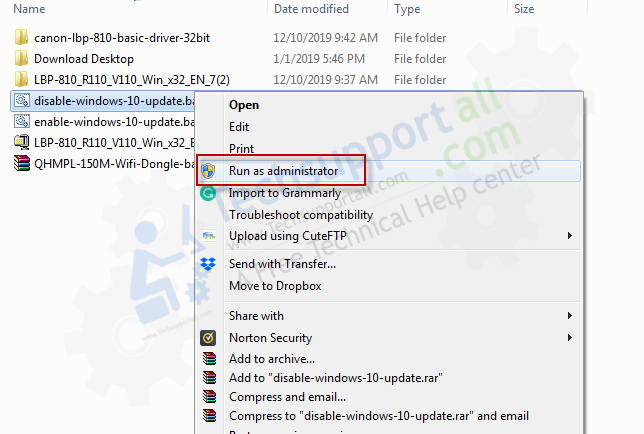The width and height of the screenshot is (644, 434).
Task: Choose Compress and email menu entry
Action: (288, 397)
